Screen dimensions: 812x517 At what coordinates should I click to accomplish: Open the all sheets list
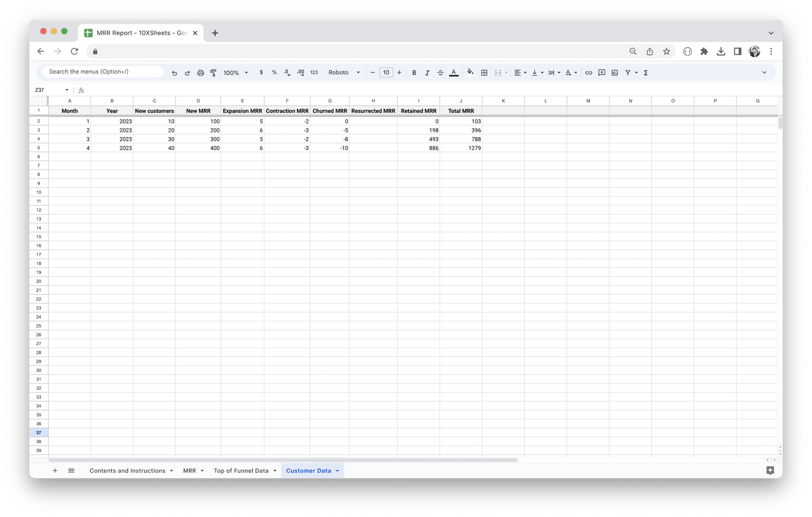71,471
